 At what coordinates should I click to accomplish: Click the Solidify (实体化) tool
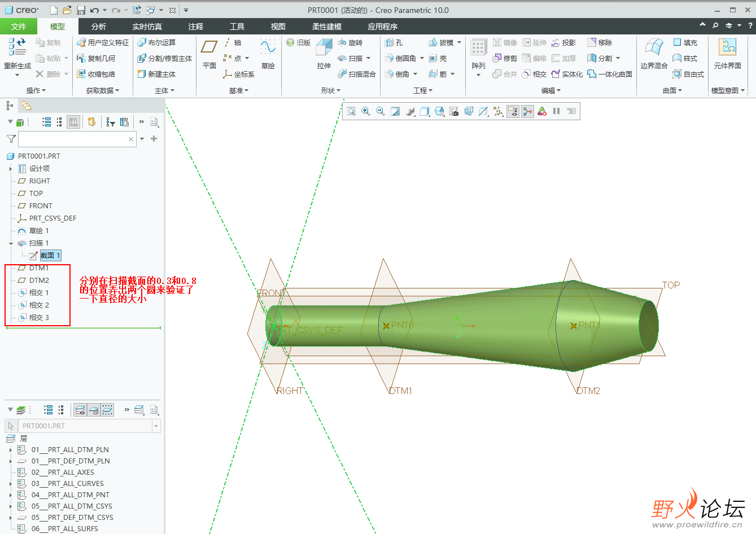567,74
